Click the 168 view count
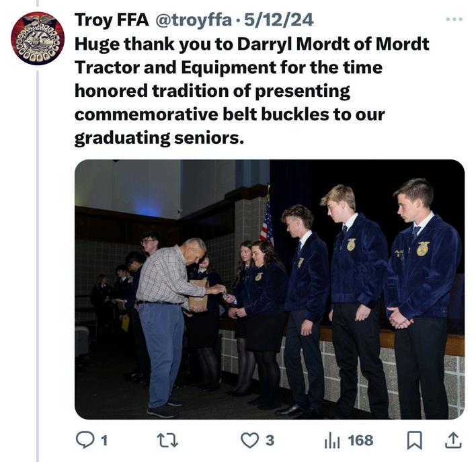 (360, 440)
